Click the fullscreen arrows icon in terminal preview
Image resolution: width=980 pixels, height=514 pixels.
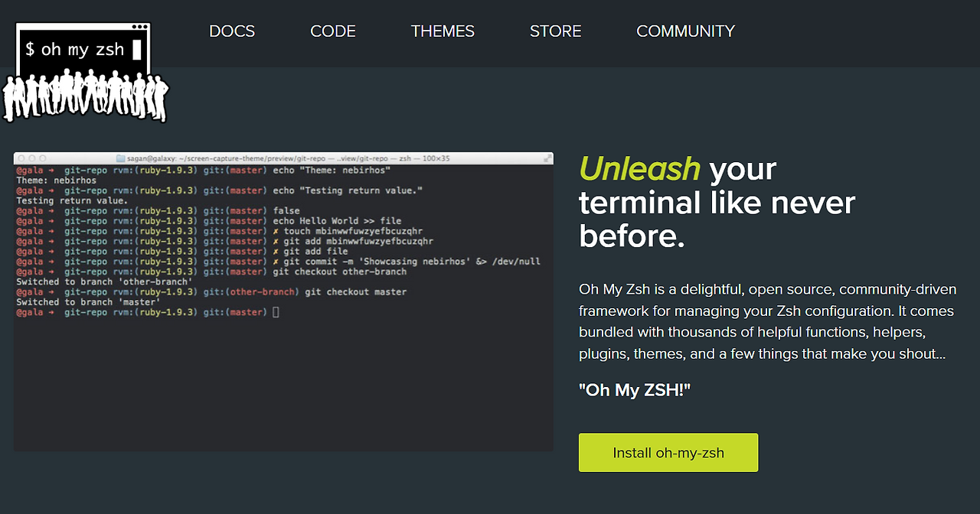click(547, 158)
